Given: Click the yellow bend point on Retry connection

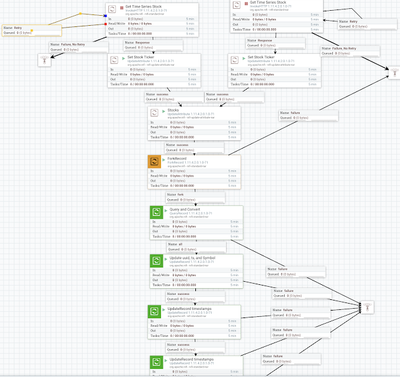Looking at the screenshot, I should (x=80, y=14).
